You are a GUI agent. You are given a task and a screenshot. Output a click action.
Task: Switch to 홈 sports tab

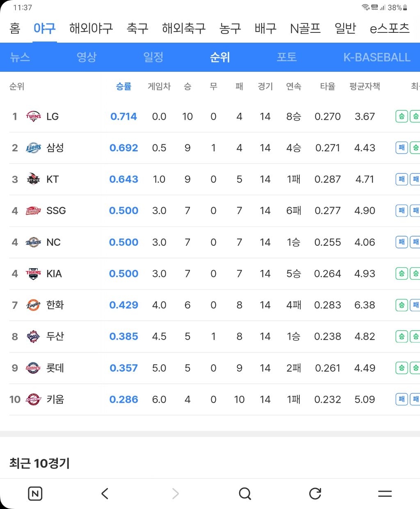click(x=15, y=28)
